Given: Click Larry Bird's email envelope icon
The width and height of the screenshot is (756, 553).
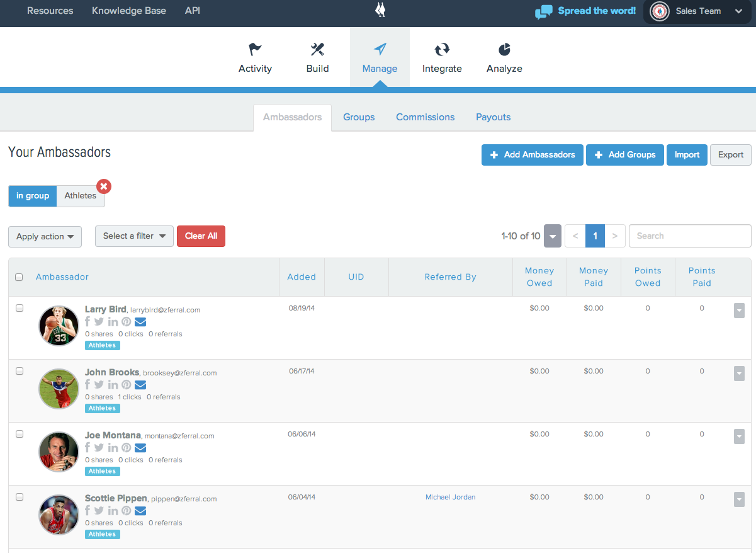Looking at the screenshot, I should pos(140,322).
